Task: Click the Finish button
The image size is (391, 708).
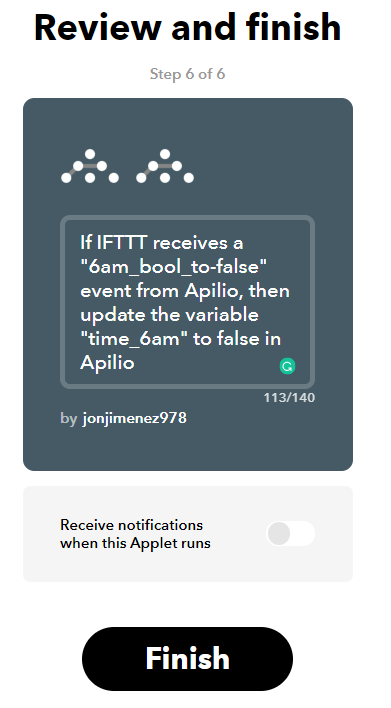Action: coord(187,658)
